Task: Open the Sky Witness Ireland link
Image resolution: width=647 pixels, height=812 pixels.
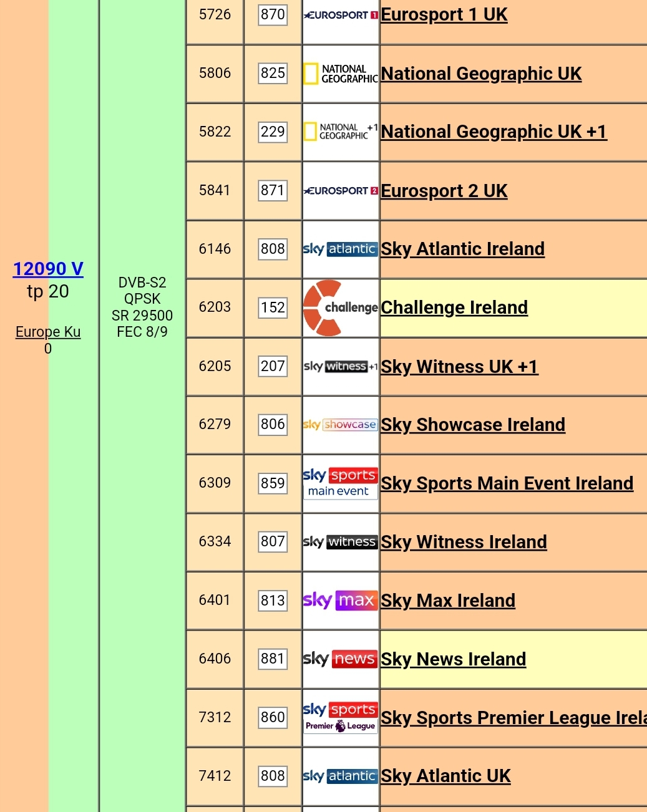Action: [x=464, y=542]
